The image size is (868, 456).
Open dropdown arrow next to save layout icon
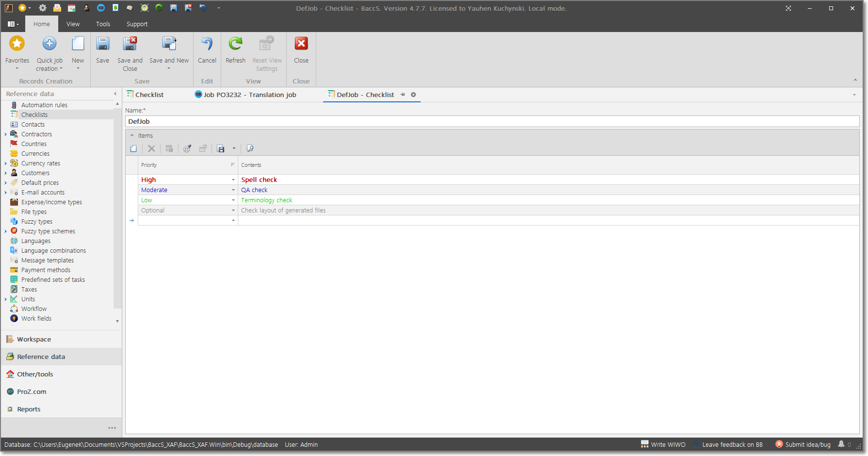click(x=234, y=148)
